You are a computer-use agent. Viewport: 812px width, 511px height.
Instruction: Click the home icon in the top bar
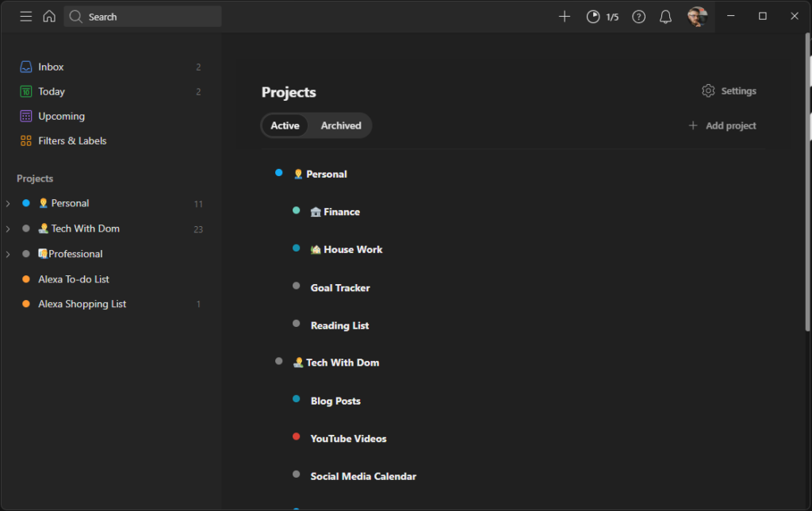tap(49, 16)
